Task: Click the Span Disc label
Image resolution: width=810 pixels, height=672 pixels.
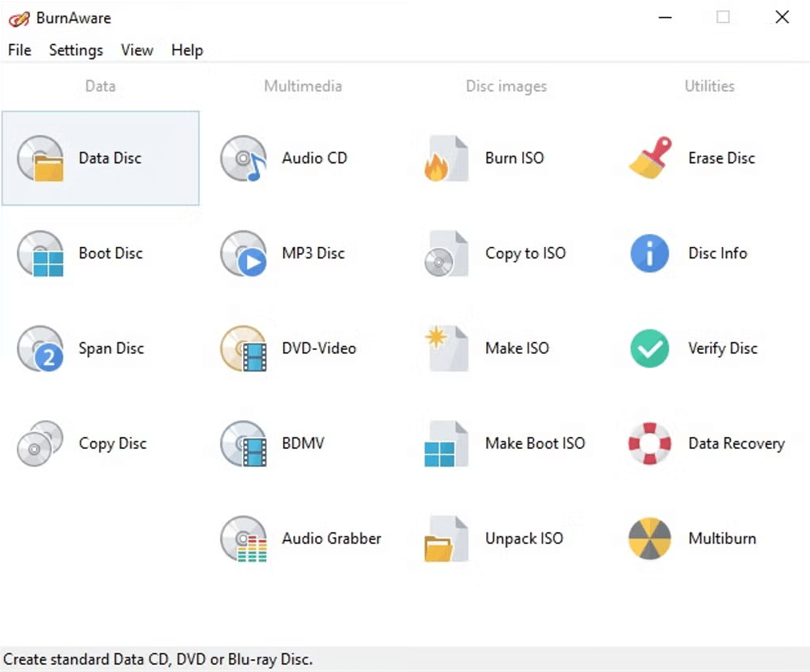Action: [111, 348]
